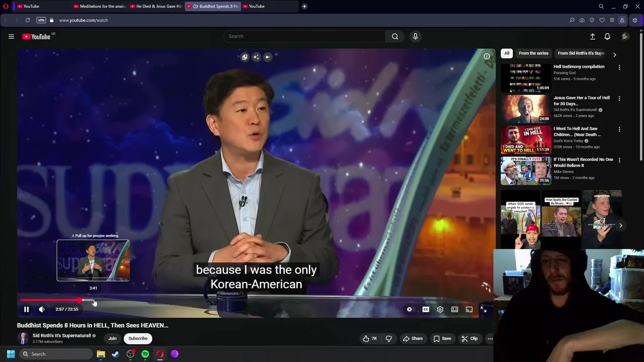The height and width of the screenshot is (362, 644).
Task: Open the Windows Start menu
Action: (x=11, y=354)
